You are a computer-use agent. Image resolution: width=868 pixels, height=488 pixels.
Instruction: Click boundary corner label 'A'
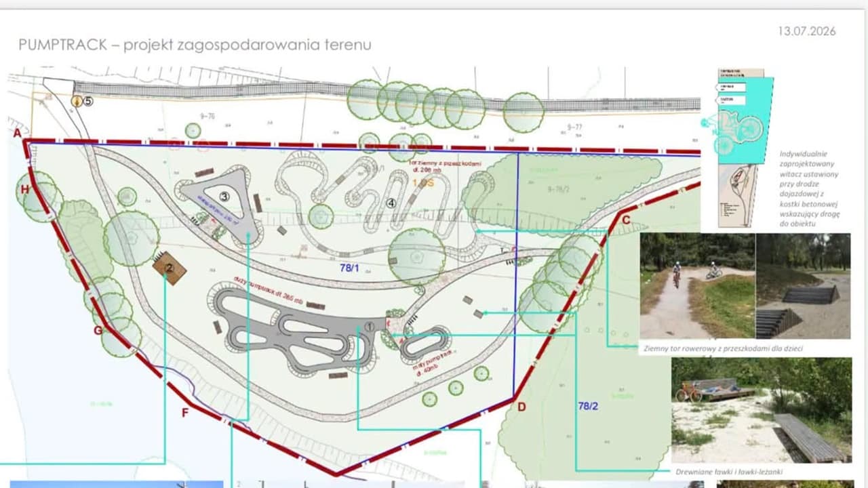point(17,134)
